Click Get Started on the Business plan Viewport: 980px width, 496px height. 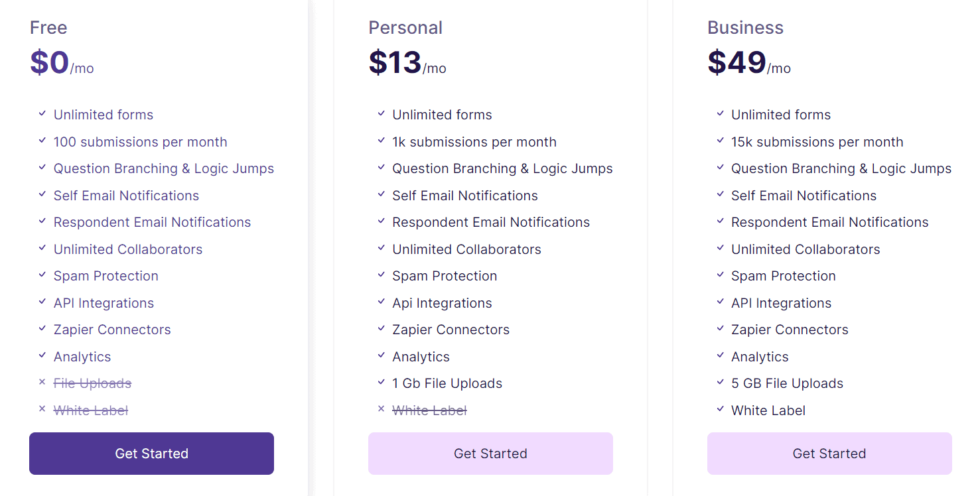point(829,453)
